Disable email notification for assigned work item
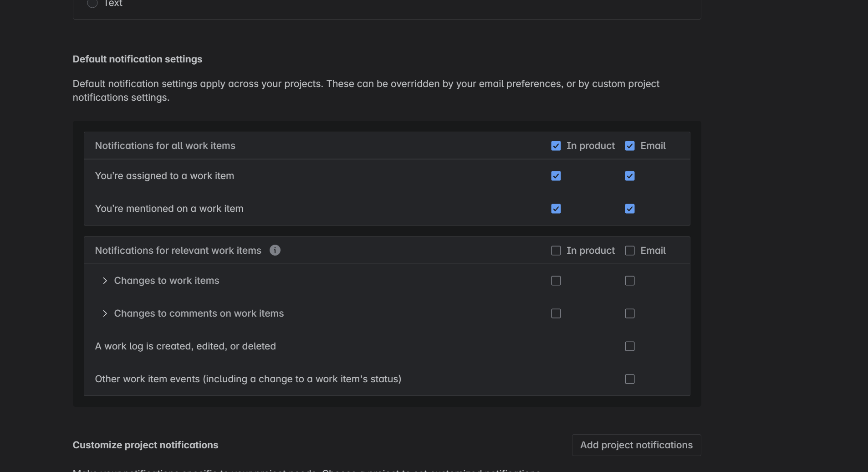The height and width of the screenshot is (472, 868). point(630,176)
